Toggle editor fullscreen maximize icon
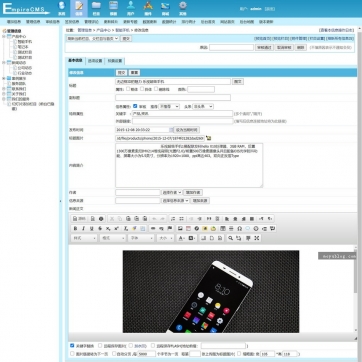This screenshot has width=362, height=362. coord(257,238)
